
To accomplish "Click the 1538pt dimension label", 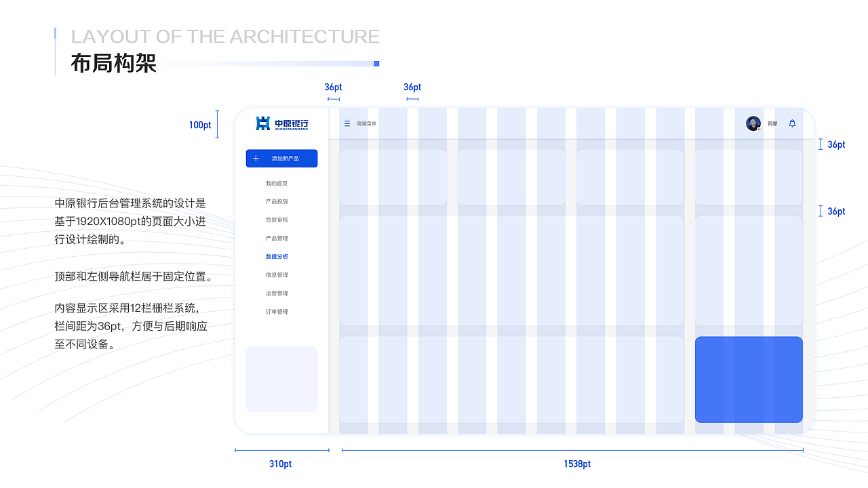I will click(577, 464).
